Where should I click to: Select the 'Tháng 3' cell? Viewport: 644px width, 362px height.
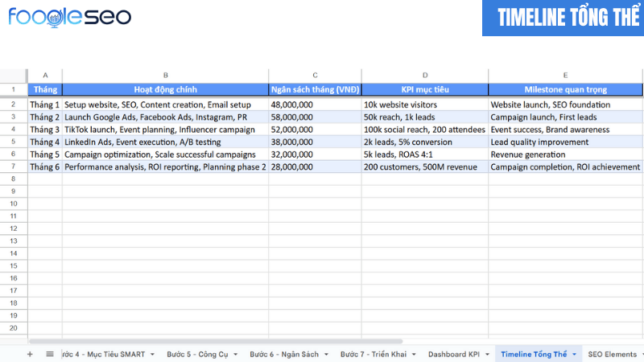click(x=45, y=130)
